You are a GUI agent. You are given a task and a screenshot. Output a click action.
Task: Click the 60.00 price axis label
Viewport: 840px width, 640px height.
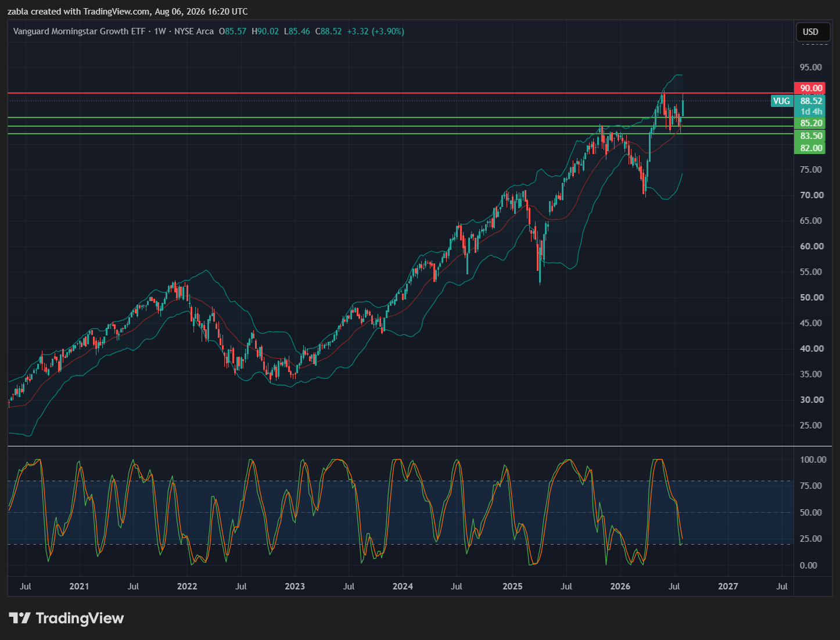pyautogui.click(x=812, y=246)
